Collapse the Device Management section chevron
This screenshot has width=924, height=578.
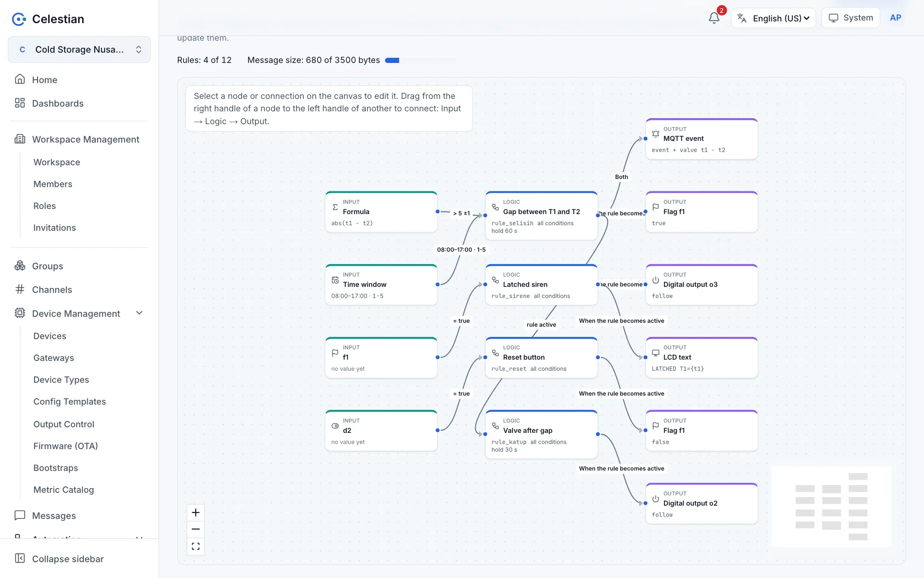pos(139,313)
